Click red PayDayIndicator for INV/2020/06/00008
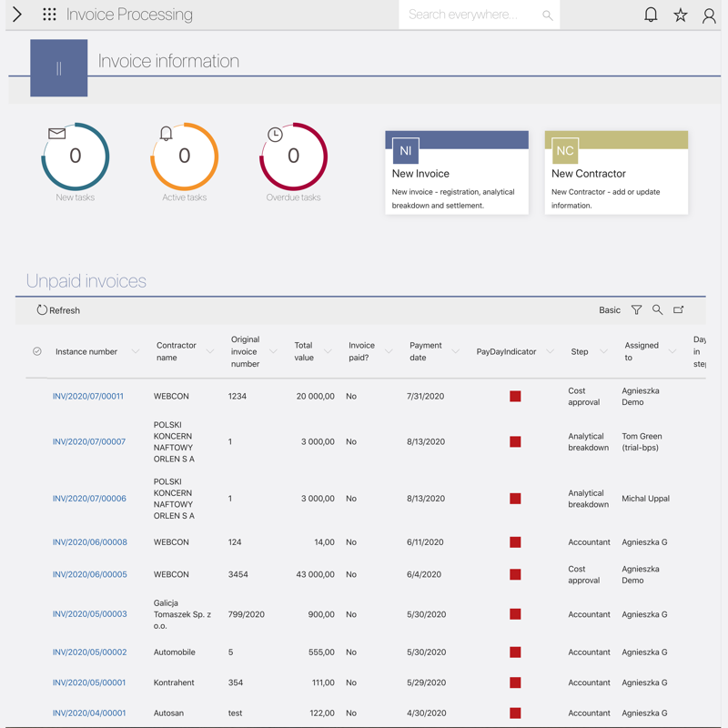This screenshot has height=728, width=728. (515, 542)
